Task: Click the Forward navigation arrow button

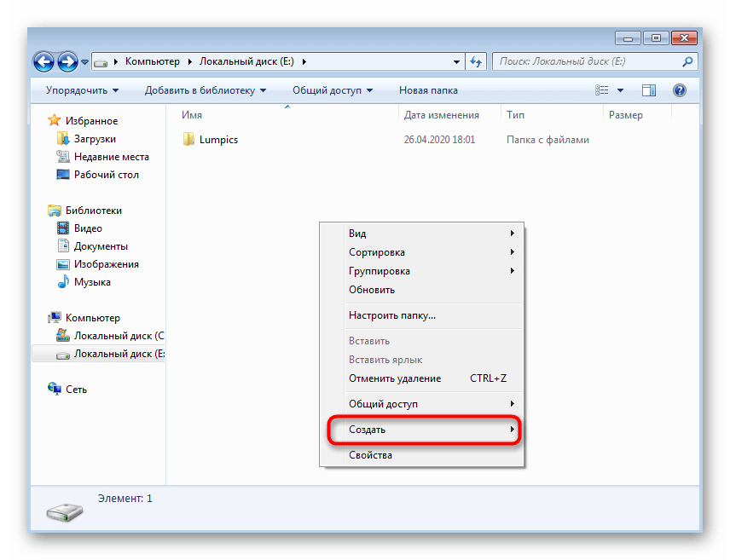Action: click(x=67, y=62)
